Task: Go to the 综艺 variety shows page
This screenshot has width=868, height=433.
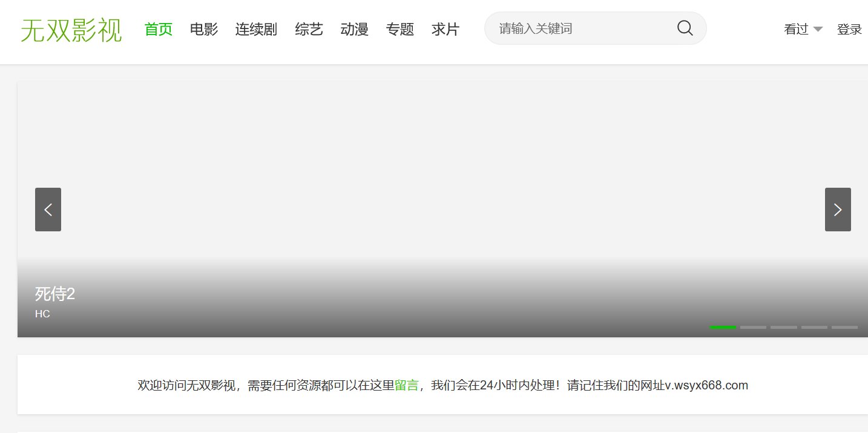Action: coord(309,29)
